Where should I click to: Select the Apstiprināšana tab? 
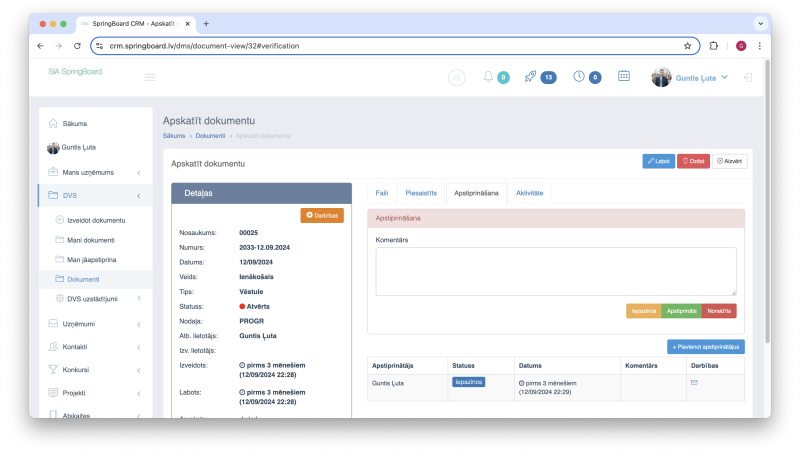pos(476,193)
